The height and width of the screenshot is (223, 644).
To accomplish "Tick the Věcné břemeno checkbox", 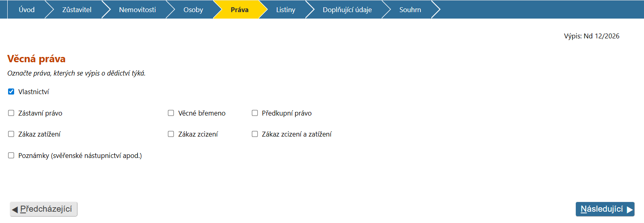I will point(171,113).
